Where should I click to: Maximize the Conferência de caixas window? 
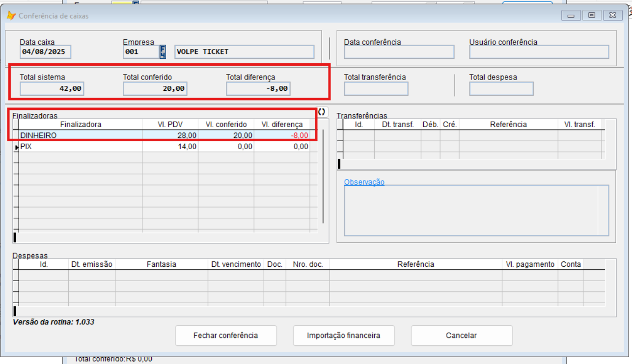(x=592, y=15)
